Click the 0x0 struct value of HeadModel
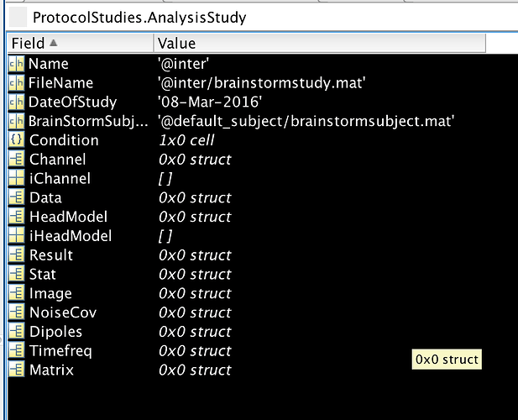Image resolution: width=518 pixels, height=420 pixels. (195, 217)
